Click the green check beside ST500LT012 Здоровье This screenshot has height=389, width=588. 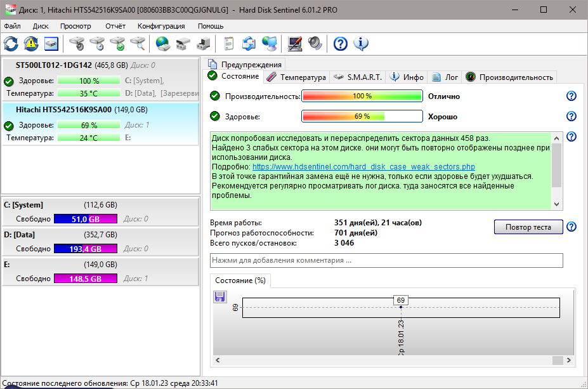9,81
